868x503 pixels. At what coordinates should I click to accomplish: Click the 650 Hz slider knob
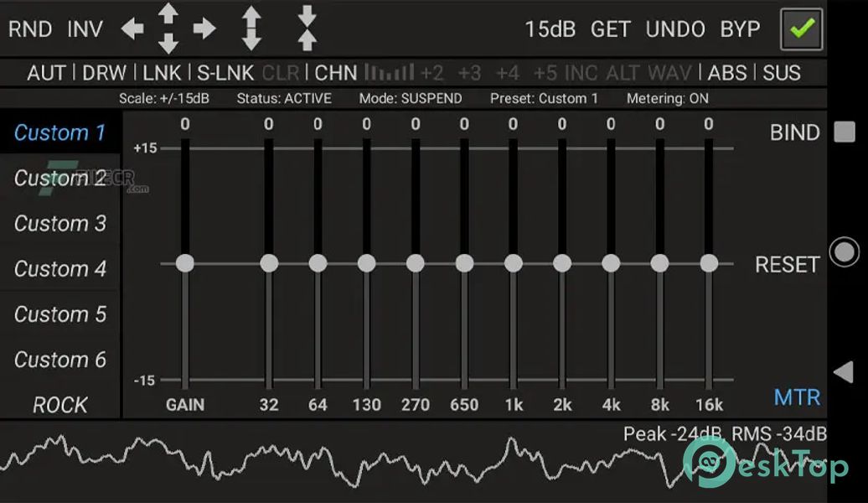click(x=464, y=263)
